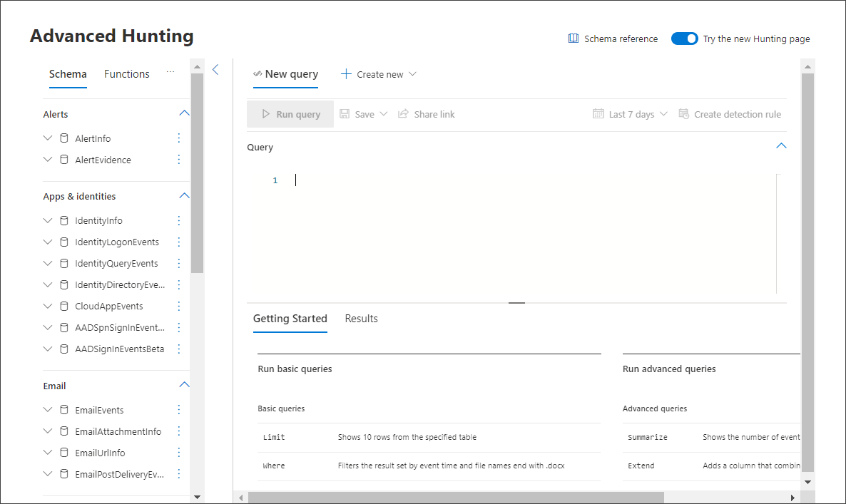
Task: Collapse the schema side panel with the arrow
Action: click(215, 69)
